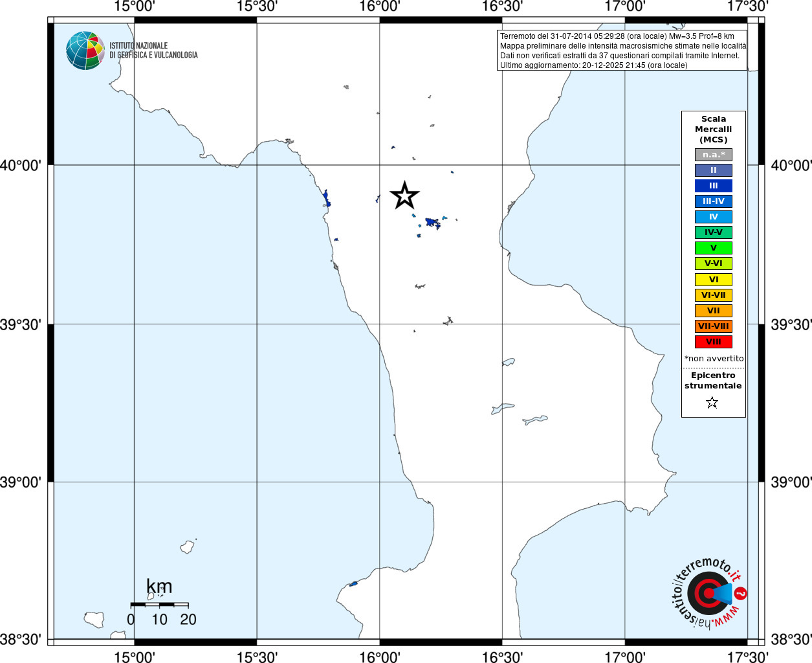Click the star symbol in the legend
Image resolution: width=812 pixels, height=663 pixels.
tap(712, 403)
